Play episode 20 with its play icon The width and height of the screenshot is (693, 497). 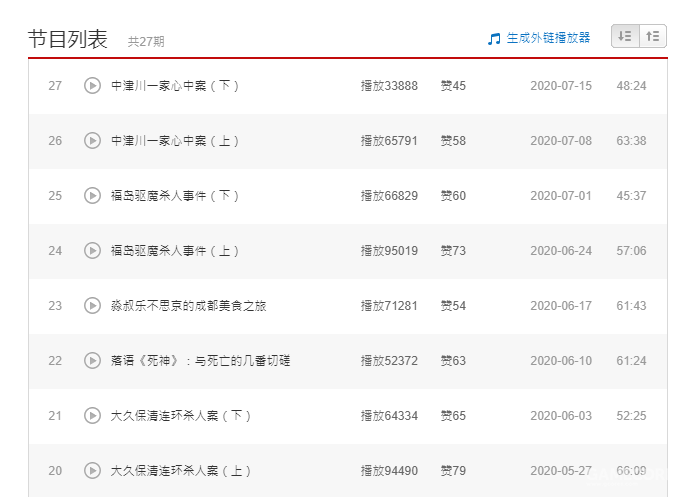coord(92,471)
